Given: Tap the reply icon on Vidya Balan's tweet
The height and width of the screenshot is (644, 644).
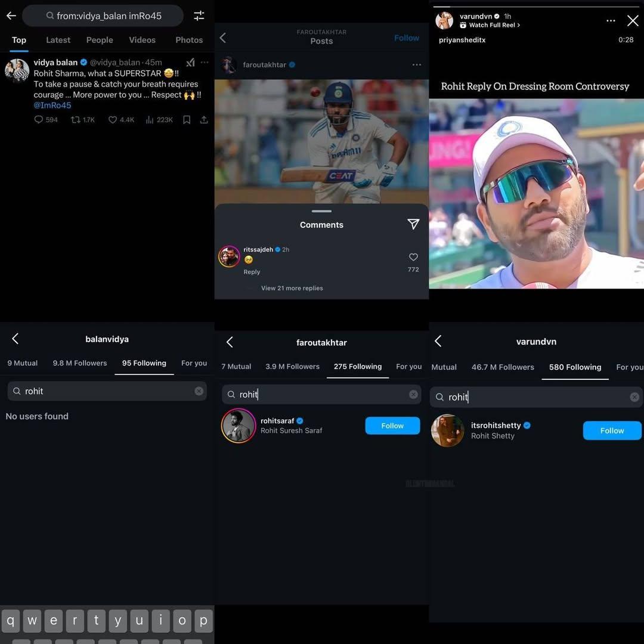Looking at the screenshot, I should click(38, 119).
